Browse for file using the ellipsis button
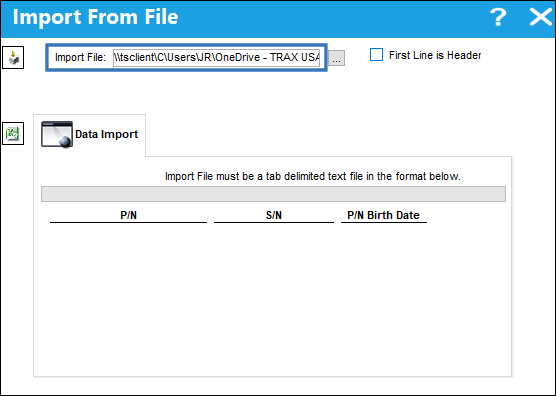556x396 pixels. 336,58
